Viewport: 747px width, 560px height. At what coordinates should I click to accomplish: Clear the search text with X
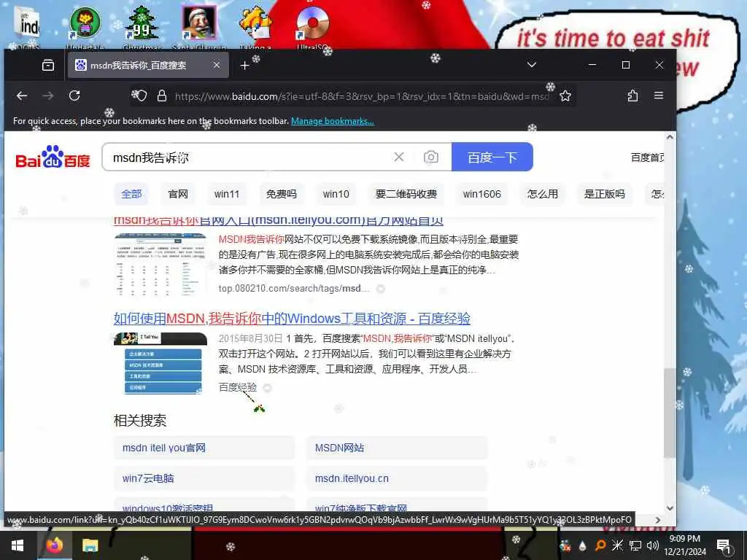(x=399, y=157)
